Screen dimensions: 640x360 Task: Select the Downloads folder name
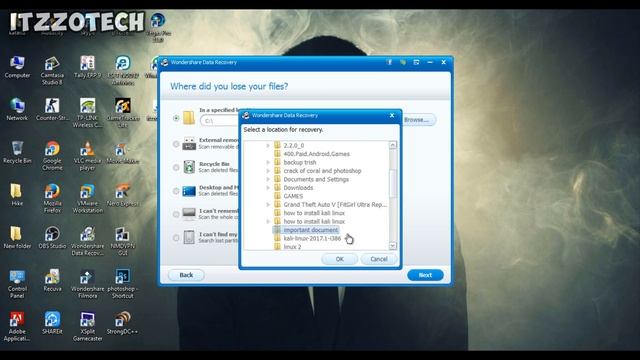tap(298, 188)
